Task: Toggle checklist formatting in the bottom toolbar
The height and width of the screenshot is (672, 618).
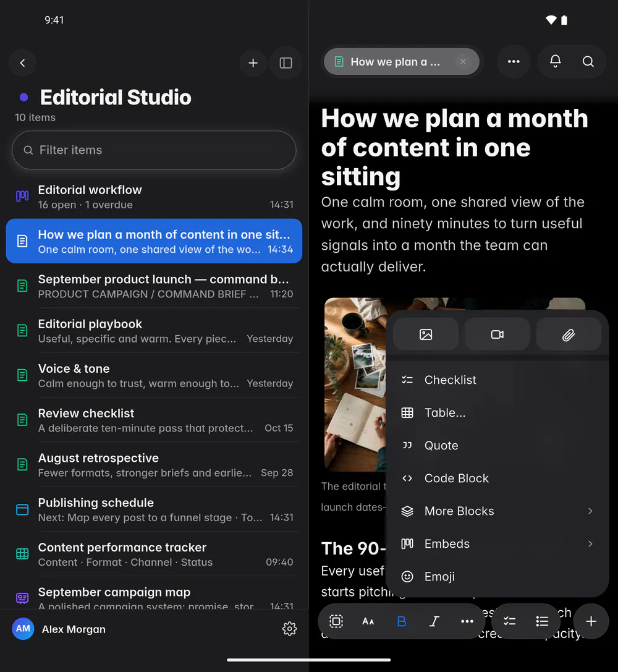Action: click(x=509, y=621)
